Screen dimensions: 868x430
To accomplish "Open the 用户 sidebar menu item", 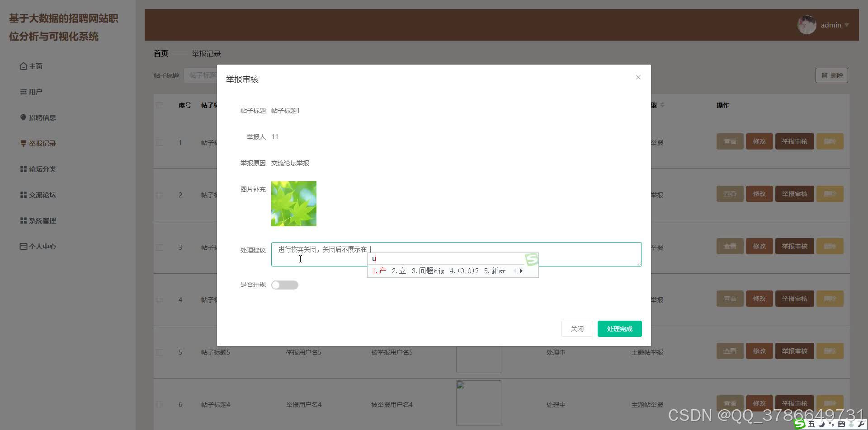I will (x=31, y=92).
